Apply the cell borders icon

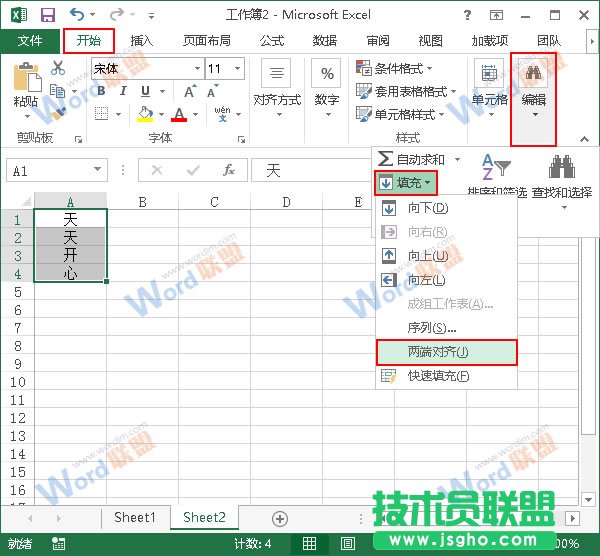pyautogui.click(x=101, y=114)
